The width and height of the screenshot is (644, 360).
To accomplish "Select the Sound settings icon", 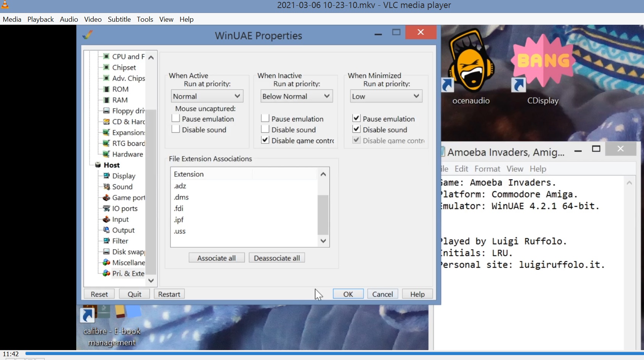I will (x=107, y=187).
